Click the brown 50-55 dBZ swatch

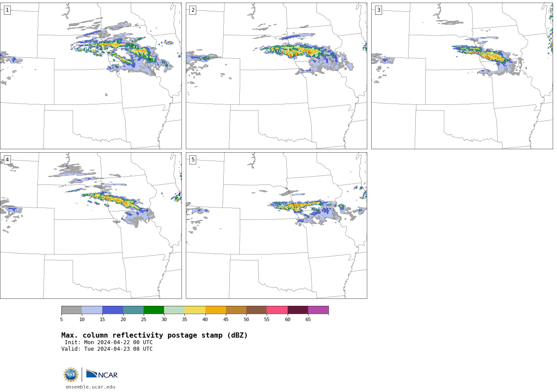[256, 310]
